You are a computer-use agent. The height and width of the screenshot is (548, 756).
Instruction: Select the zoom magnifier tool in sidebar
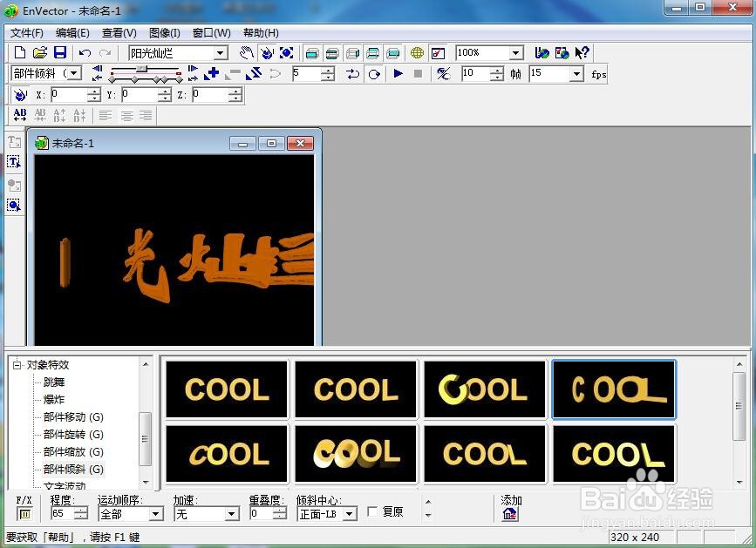coord(14,206)
